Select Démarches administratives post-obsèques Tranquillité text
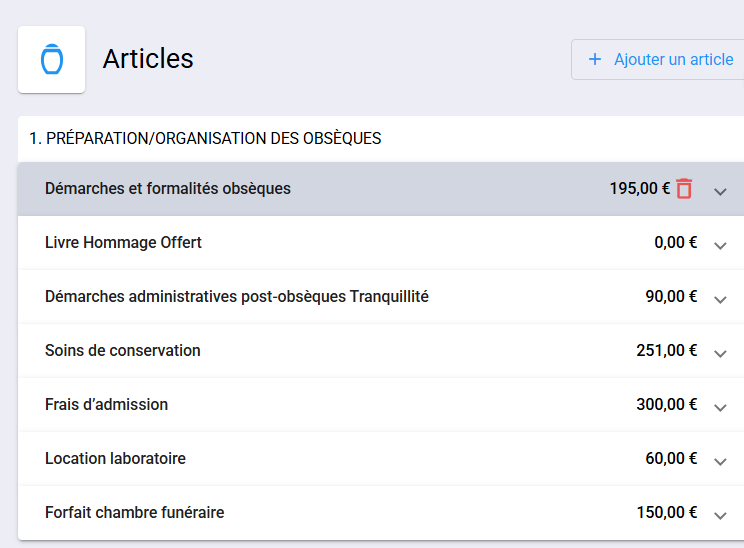 coord(236,296)
